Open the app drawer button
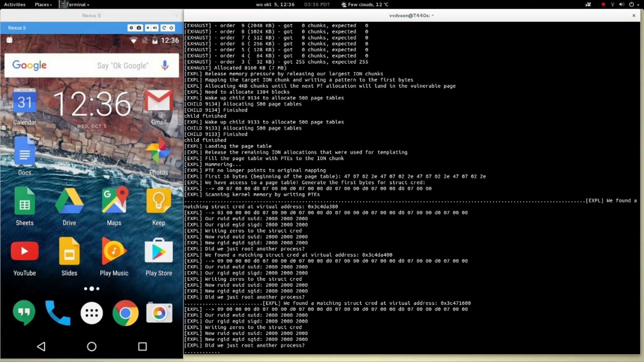Image resolution: width=644 pixels, height=362 pixels. coord(92,313)
